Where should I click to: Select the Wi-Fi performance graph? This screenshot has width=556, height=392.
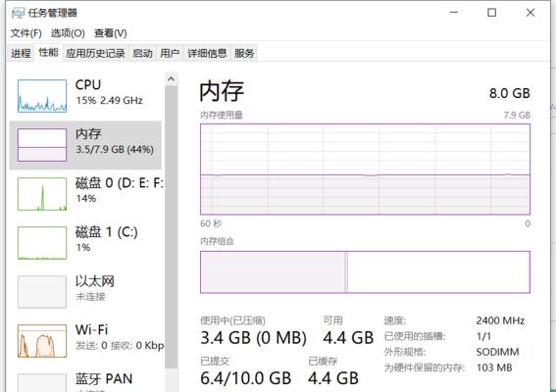(42, 341)
